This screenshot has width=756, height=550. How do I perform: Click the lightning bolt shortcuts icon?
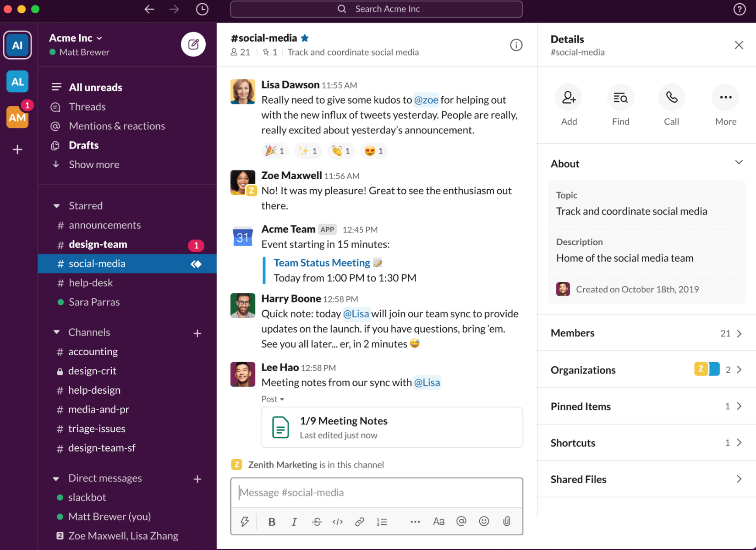point(245,521)
